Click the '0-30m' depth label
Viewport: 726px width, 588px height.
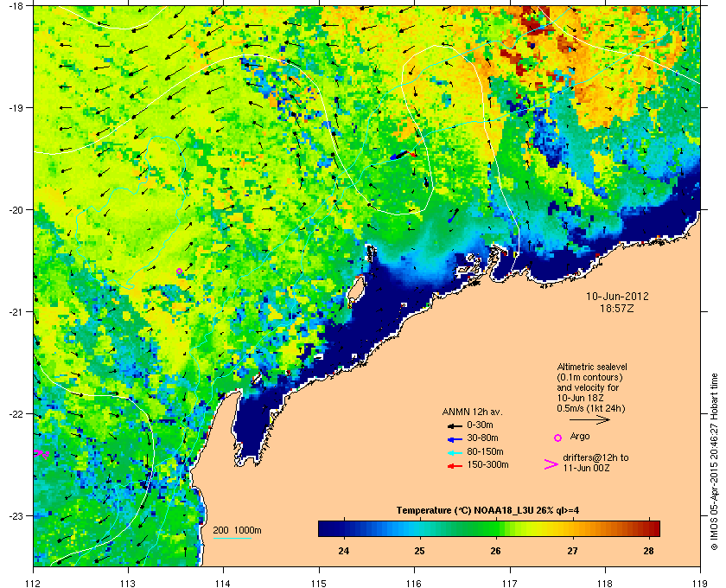pos(480,425)
